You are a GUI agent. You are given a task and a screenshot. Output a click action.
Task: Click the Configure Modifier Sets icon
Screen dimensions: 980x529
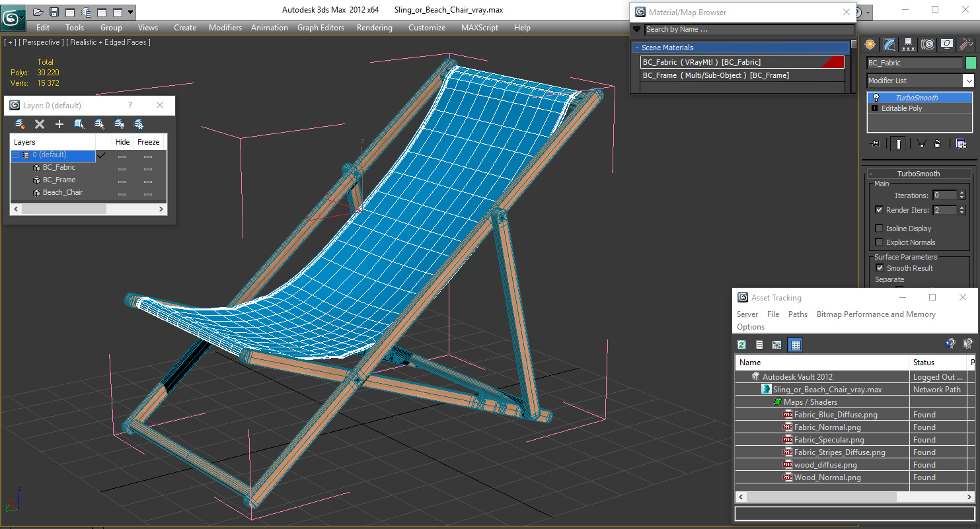tap(961, 144)
